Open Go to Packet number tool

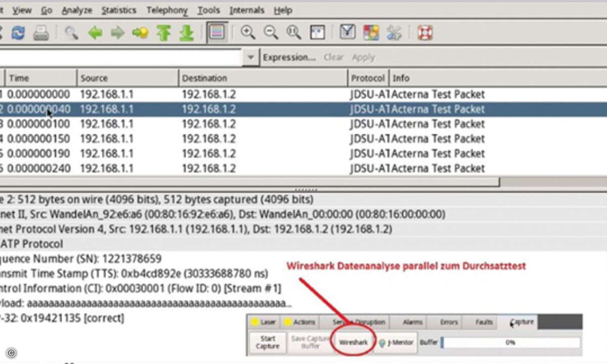click(x=140, y=33)
